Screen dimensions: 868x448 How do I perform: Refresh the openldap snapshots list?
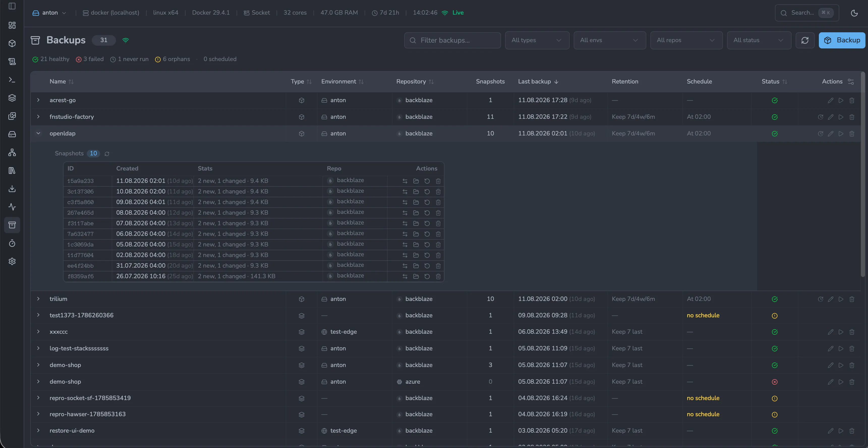click(x=107, y=154)
